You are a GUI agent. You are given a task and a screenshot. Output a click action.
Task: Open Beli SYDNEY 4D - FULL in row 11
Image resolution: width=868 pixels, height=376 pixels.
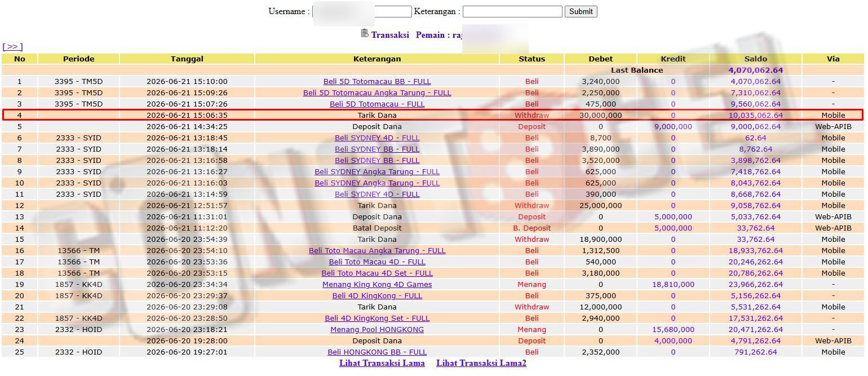(x=377, y=194)
